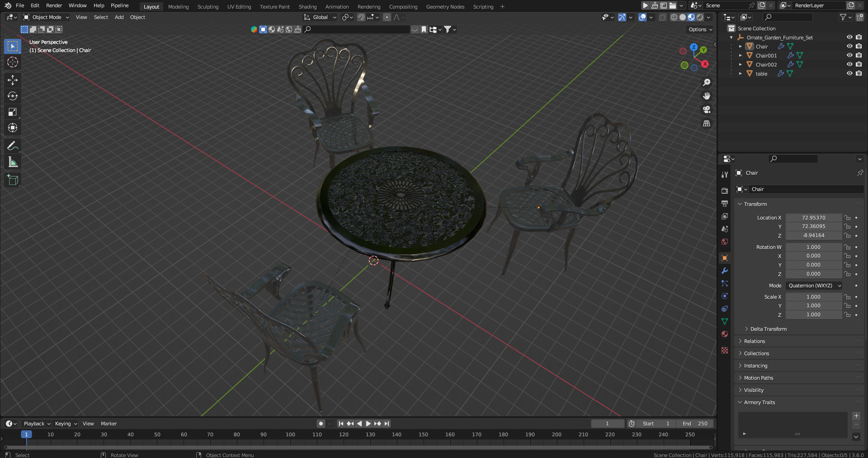Open the Global orientation dropdown
This screenshot has width=868, height=458.
pos(320,17)
